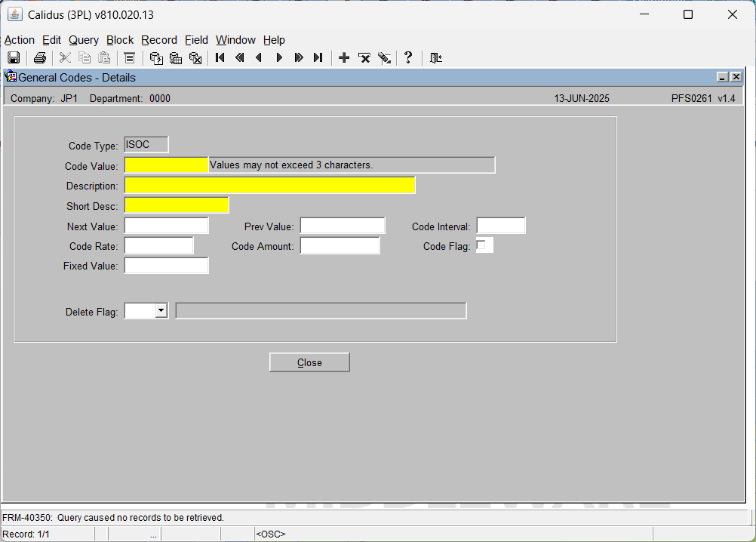Viewport: 756px width, 542px height.
Task: Click the Copy icon in toolbar
Action: (x=85, y=58)
